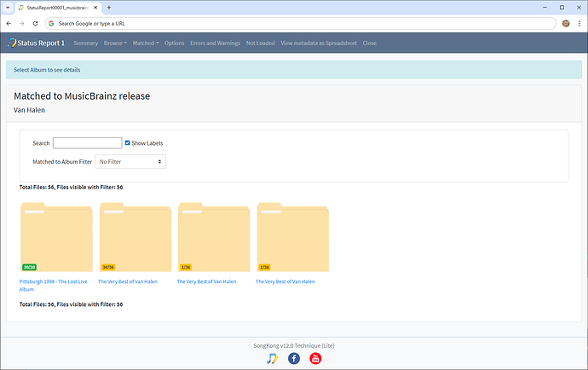Open the Facebook icon in footer
The height and width of the screenshot is (370, 588).
point(294,358)
